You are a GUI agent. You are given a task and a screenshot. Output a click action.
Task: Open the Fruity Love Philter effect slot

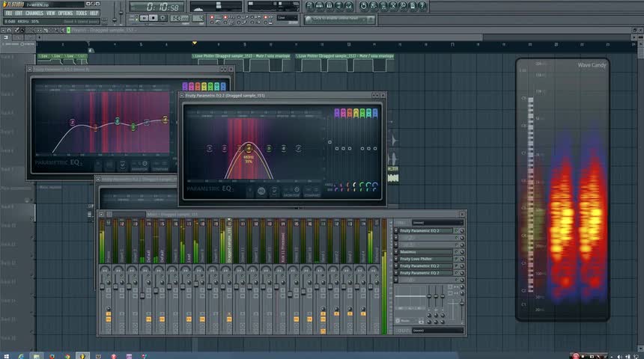point(424,259)
